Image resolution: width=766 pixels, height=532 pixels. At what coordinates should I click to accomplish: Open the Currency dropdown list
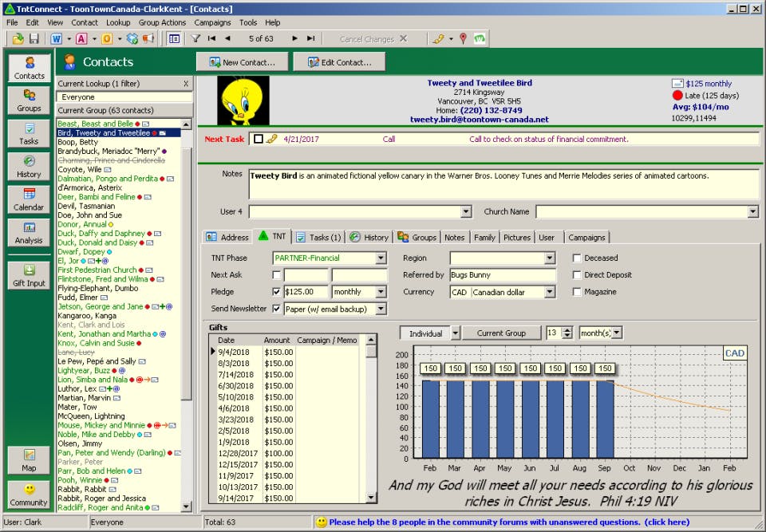click(x=550, y=292)
